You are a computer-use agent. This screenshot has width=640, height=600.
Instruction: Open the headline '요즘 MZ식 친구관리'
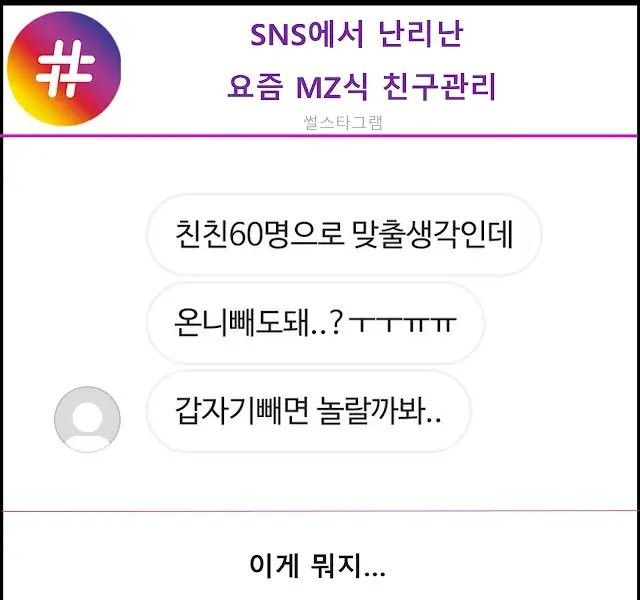(361, 87)
